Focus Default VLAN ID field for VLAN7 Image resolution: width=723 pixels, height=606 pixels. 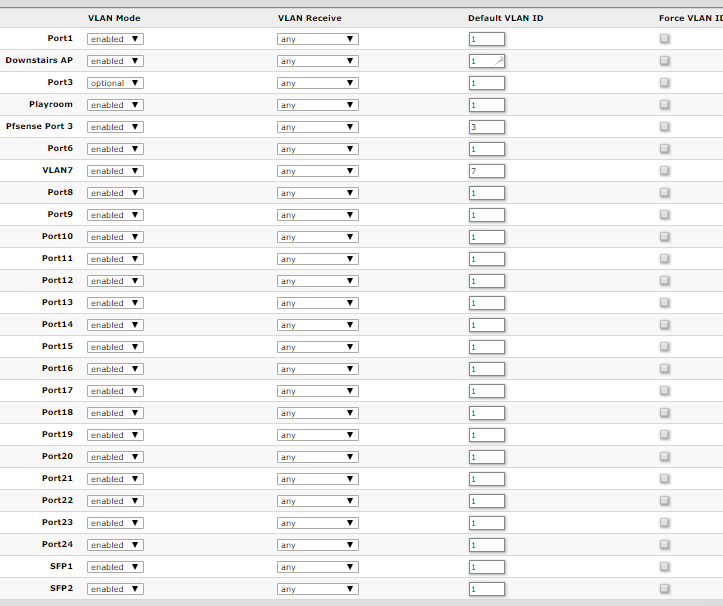(486, 171)
